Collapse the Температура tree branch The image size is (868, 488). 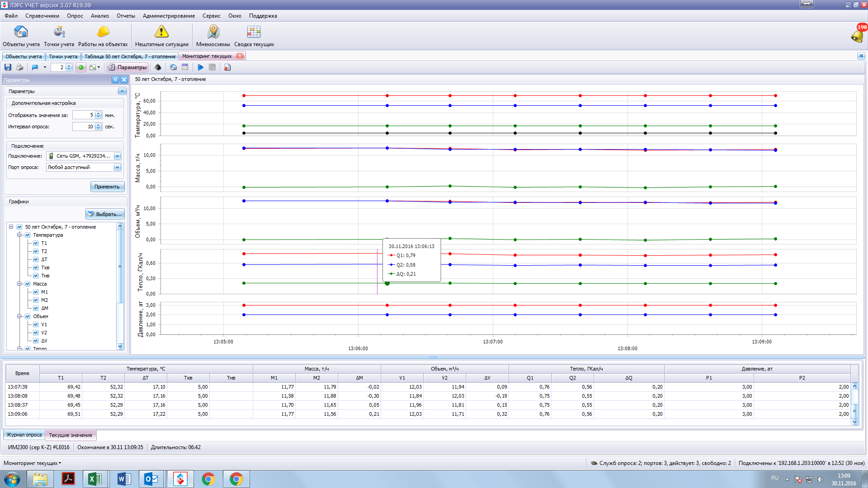19,235
